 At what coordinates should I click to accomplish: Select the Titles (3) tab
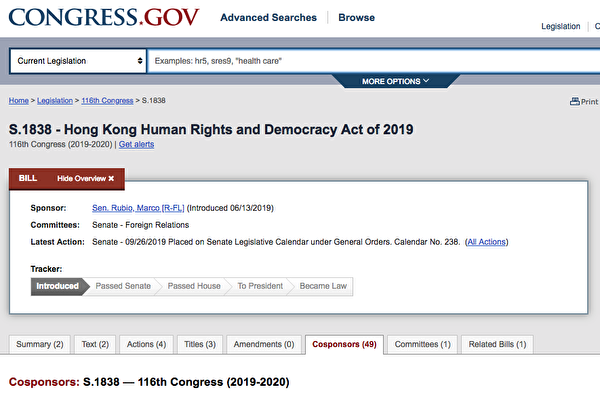pyautogui.click(x=199, y=344)
